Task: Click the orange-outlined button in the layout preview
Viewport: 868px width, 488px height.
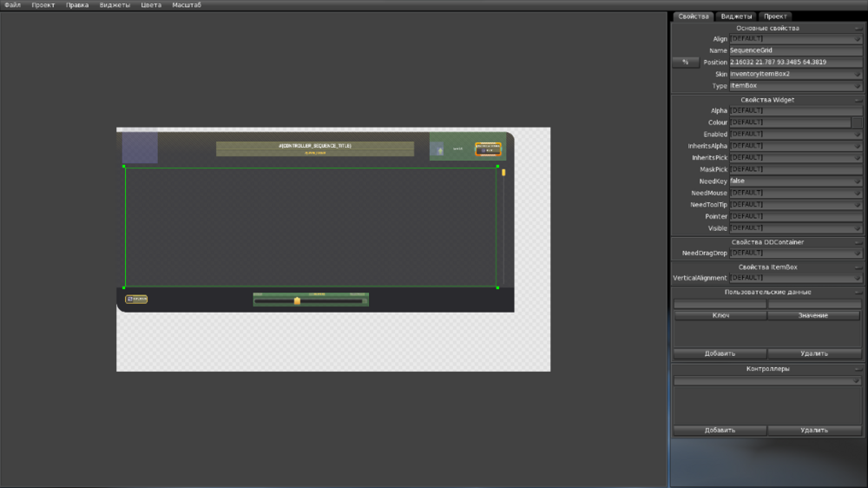Action: [488, 149]
